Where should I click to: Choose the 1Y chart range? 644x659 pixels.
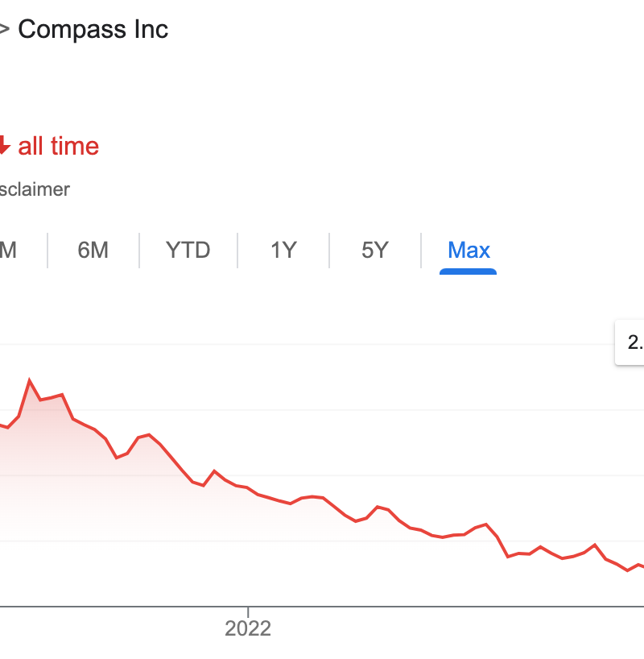coord(283,250)
